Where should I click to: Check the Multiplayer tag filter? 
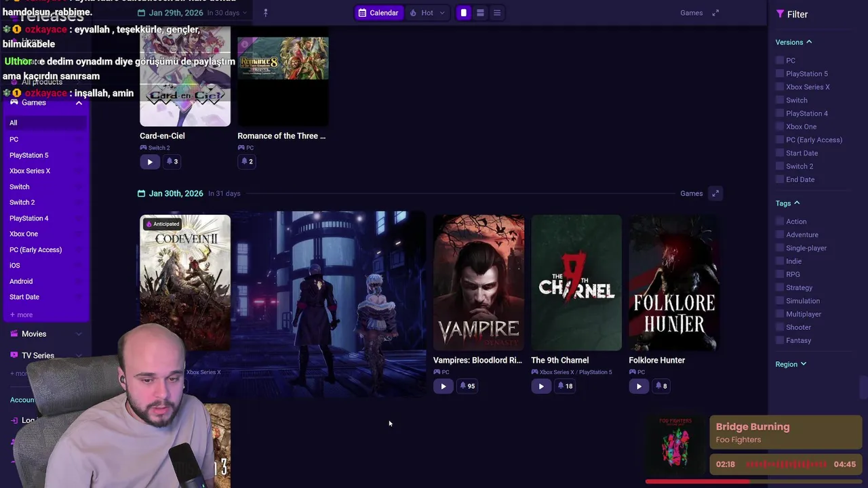(x=780, y=314)
